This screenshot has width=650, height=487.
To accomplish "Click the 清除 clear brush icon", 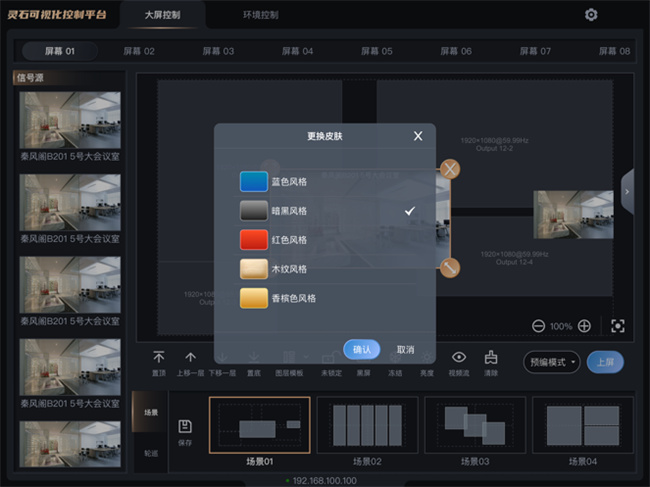I will click(491, 357).
